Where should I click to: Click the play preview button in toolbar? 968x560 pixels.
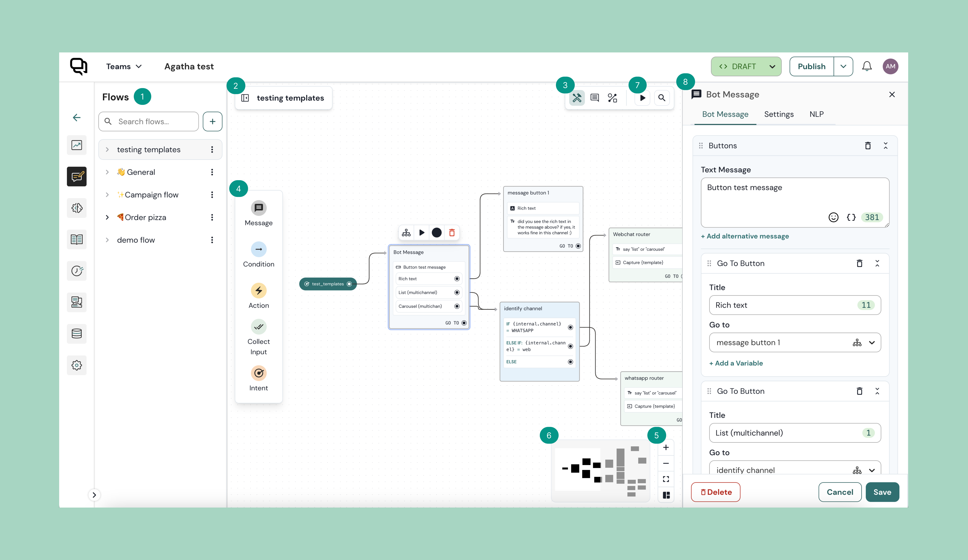[x=642, y=98]
